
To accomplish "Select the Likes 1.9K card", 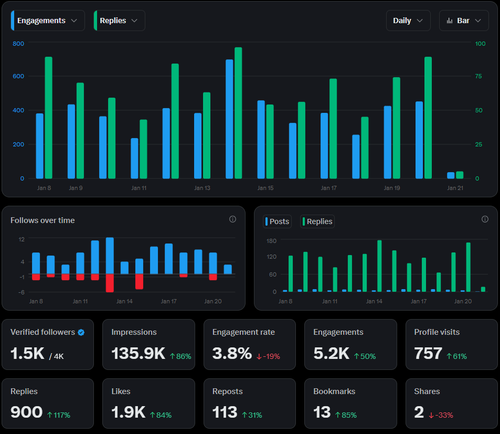I will (x=149, y=403).
